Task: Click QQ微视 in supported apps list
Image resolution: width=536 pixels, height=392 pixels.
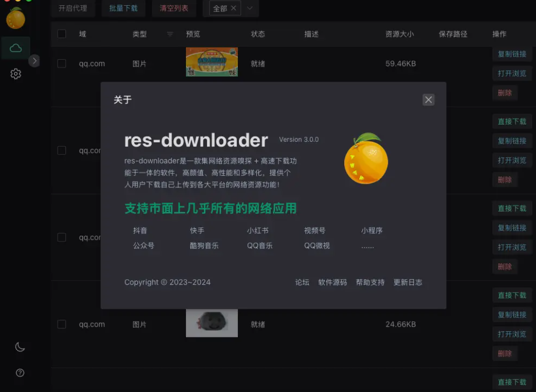Action: click(317, 245)
